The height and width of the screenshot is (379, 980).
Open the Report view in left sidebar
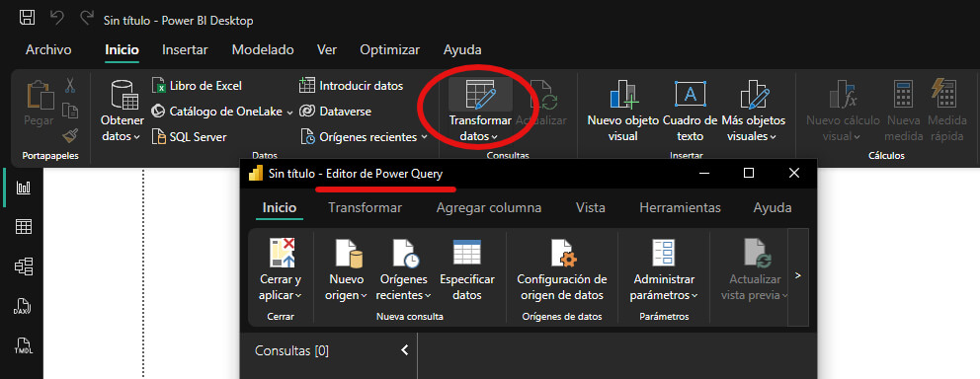(23, 188)
